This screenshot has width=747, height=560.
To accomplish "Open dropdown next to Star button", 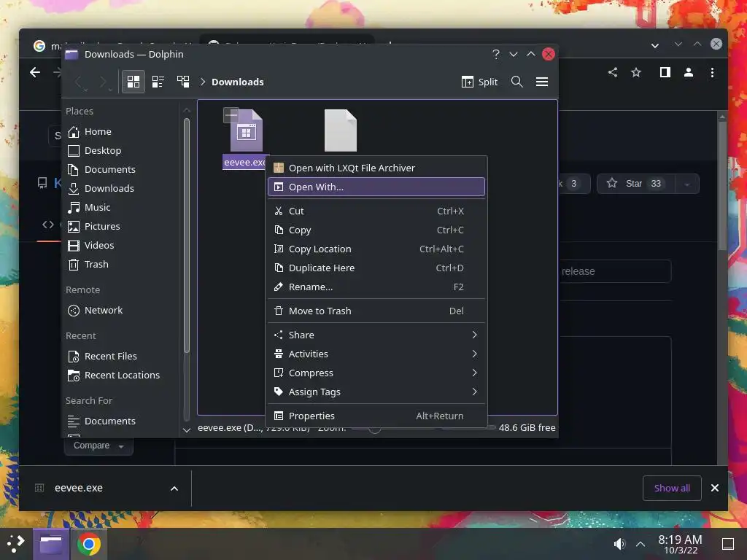I will (x=687, y=184).
